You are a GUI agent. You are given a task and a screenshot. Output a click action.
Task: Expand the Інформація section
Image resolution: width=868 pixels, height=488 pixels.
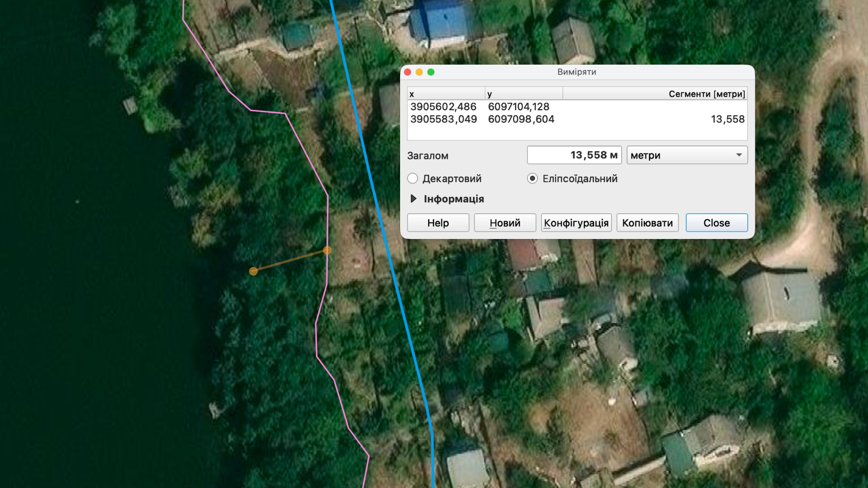(x=413, y=199)
